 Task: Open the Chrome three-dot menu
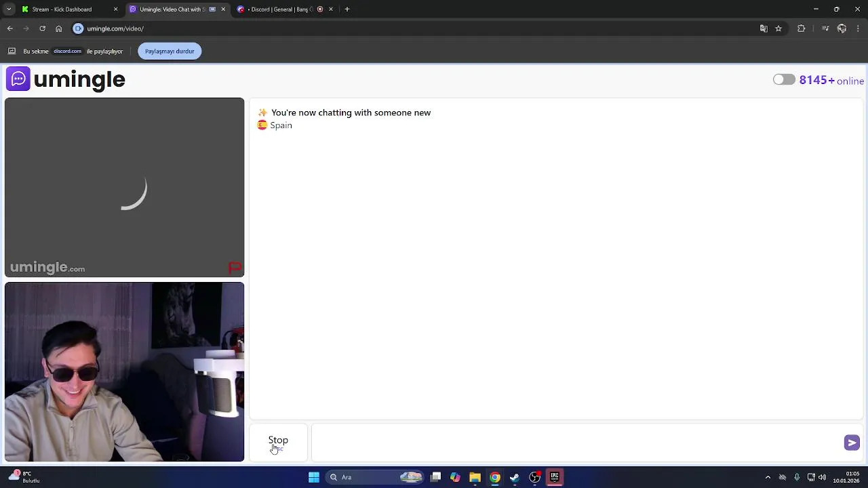(x=858, y=28)
